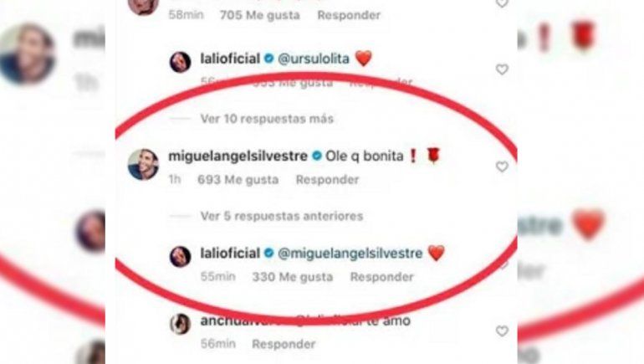
Task: Like the miguelangelsilvestre comment with heart icon
Action: (x=502, y=167)
